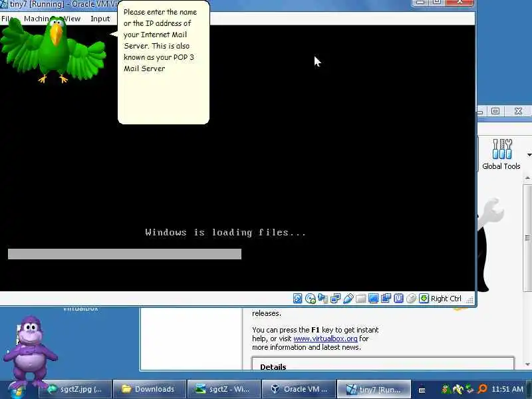This screenshot has width=532, height=399.
Task: Switch to sgctZ - Wi... taskbar window
Action: pos(224,389)
